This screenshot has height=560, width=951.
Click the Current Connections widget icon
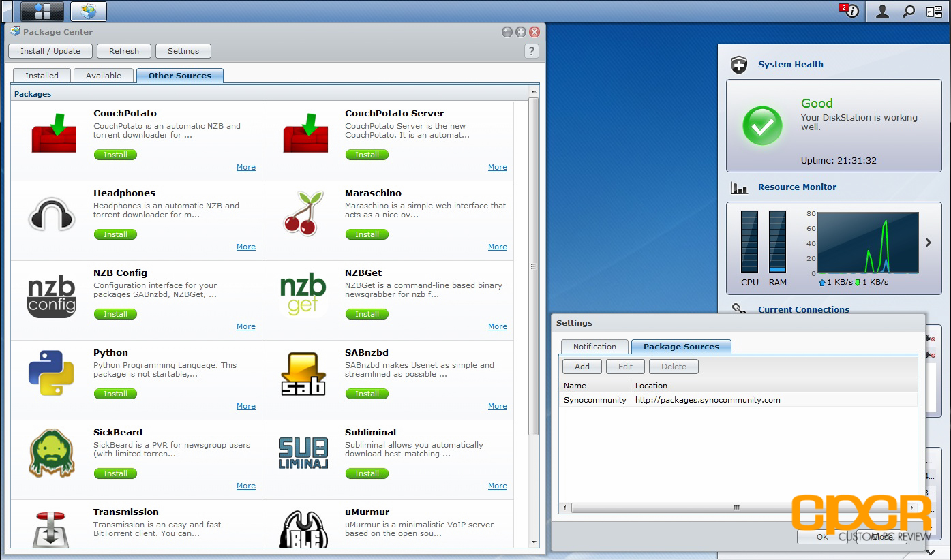[x=739, y=309]
